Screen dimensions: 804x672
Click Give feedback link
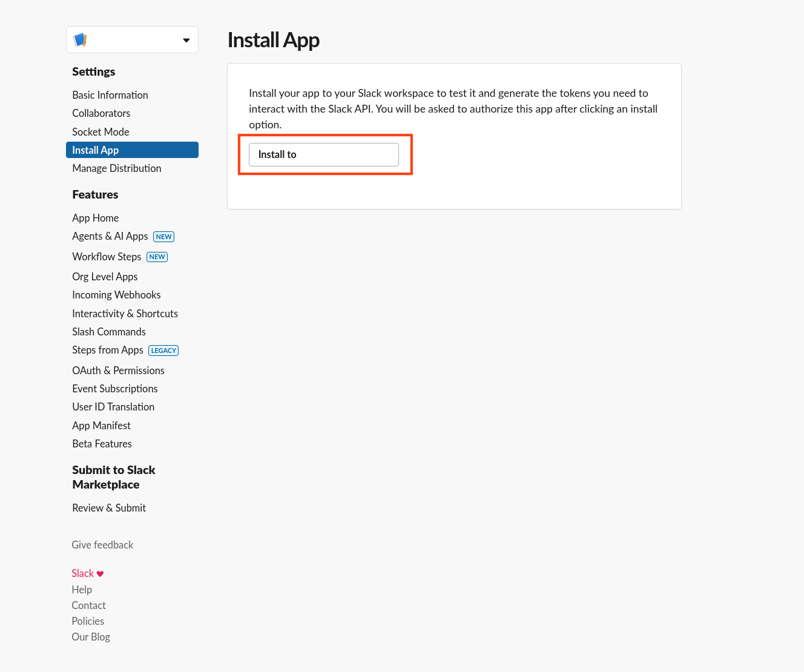tap(102, 545)
